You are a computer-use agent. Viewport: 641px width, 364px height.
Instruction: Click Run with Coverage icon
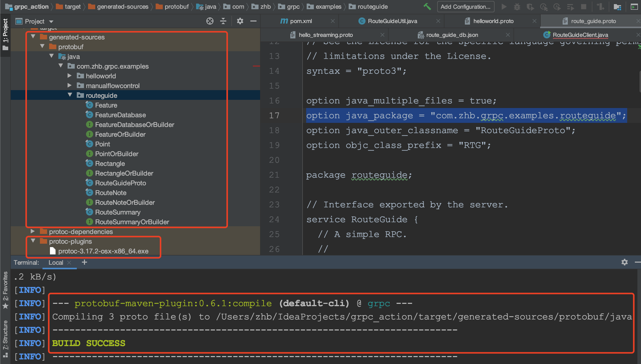pos(530,7)
